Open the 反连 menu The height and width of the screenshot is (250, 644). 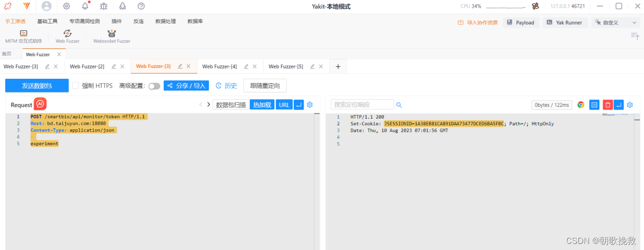(139, 21)
